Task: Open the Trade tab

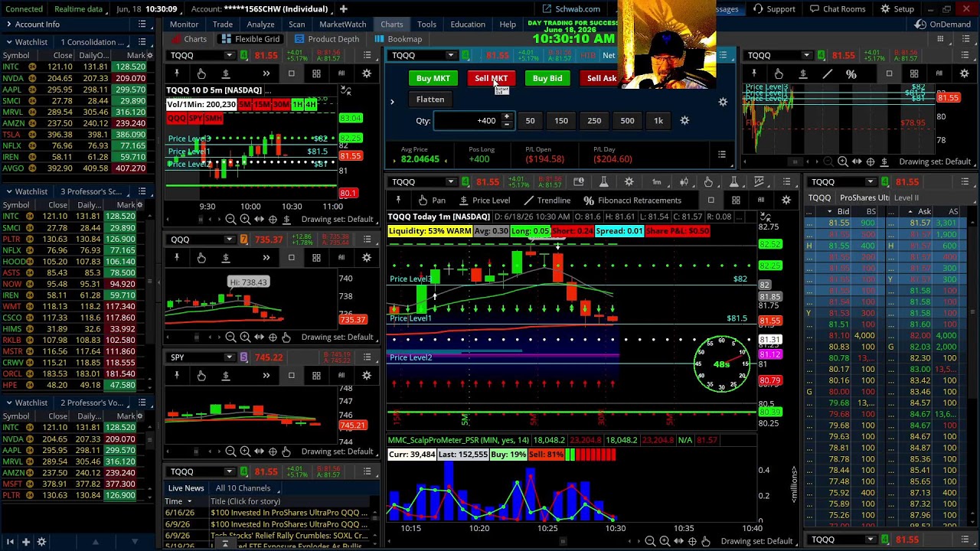Action: [x=223, y=24]
